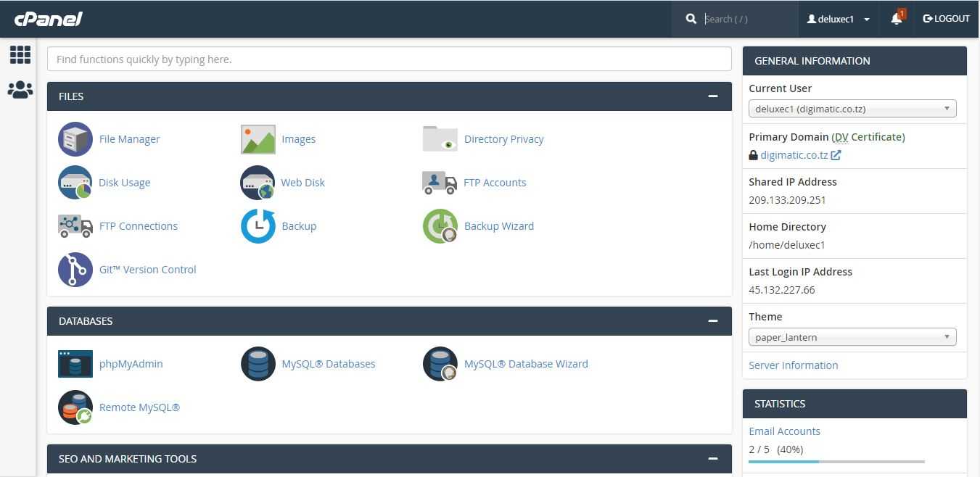Click the General Information header
Viewport: 980px width, 477px height.
tap(855, 61)
